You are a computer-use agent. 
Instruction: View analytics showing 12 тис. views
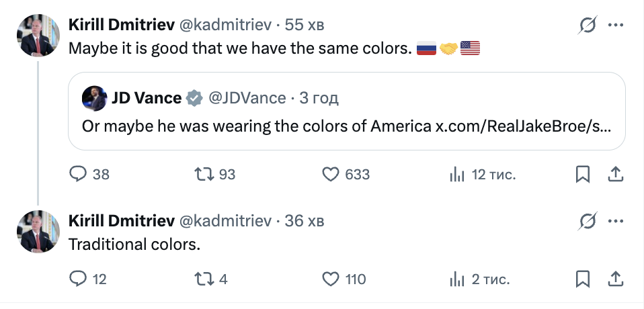pyautogui.click(x=457, y=175)
